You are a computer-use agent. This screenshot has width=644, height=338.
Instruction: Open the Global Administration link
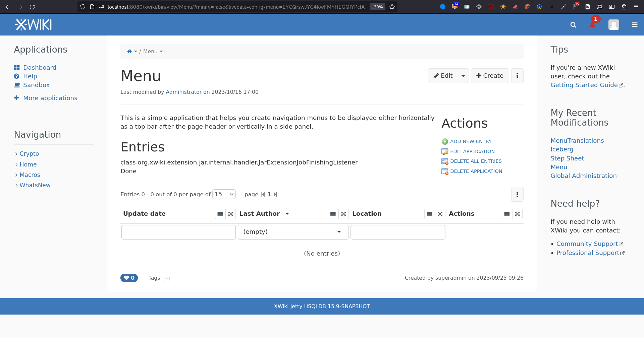pos(583,176)
